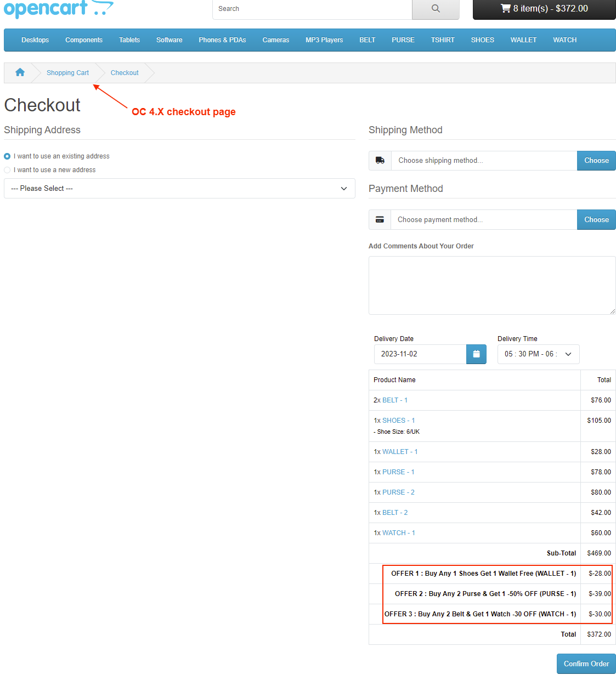This screenshot has width=616, height=675.
Task: Click the shipping truck icon
Action: (380, 161)
